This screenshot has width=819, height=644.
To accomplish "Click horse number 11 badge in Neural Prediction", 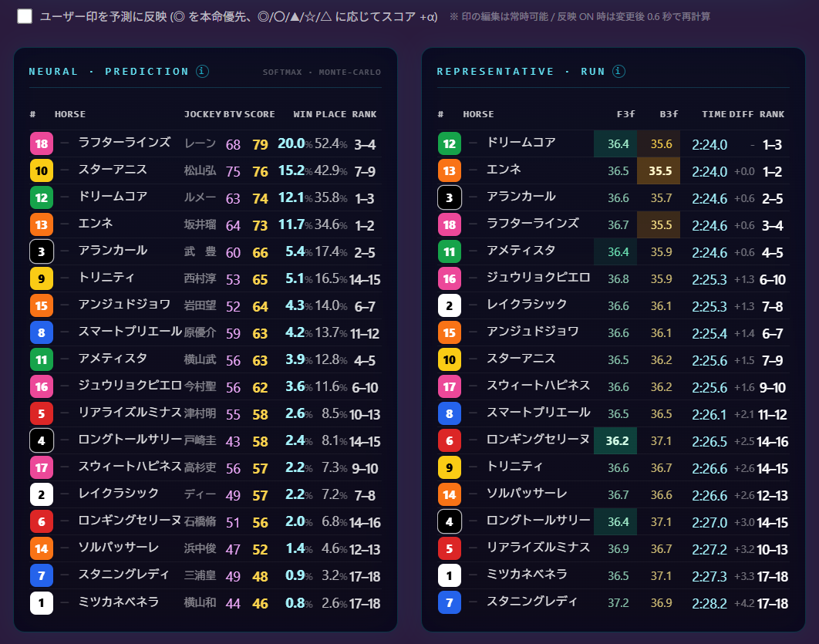I will tap(42, 360).
